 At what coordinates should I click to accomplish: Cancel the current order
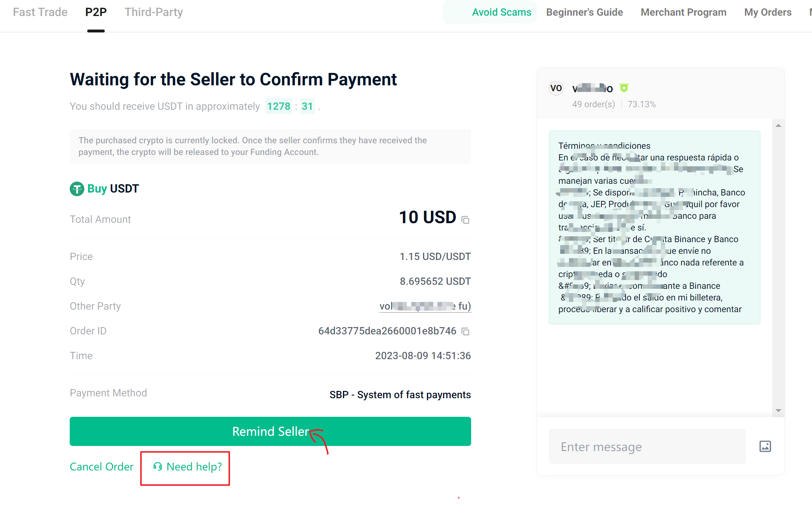pyautogui.click(x=101, y=467)
